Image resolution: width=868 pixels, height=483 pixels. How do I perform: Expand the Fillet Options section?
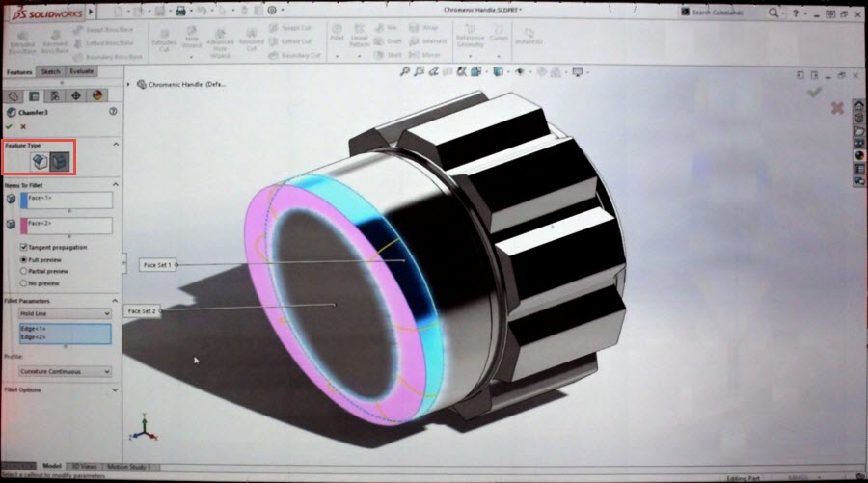click(115, 389)
